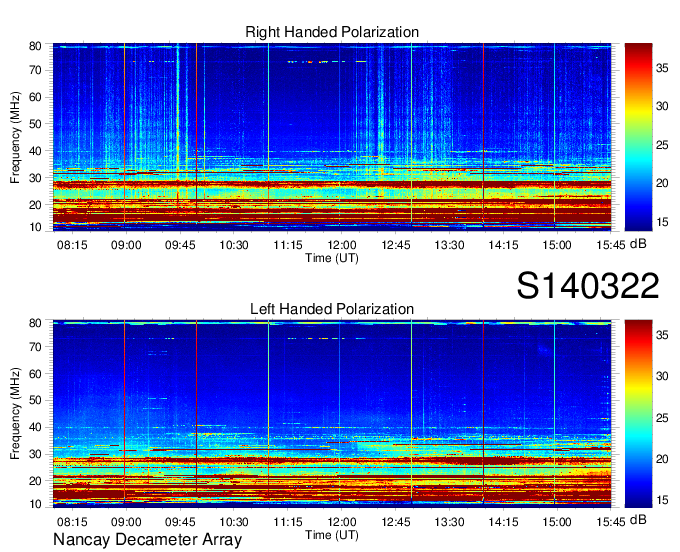This screenshot has height=552, width=680.
Task: Click the 09:45 tick label on top plot
Action: tap(180, 245)
